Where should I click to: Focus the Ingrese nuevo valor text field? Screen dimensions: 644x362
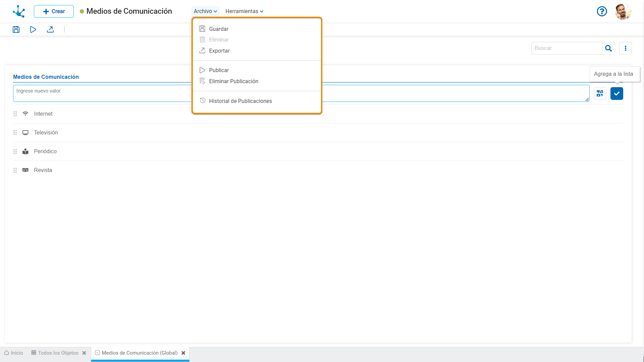301,93
